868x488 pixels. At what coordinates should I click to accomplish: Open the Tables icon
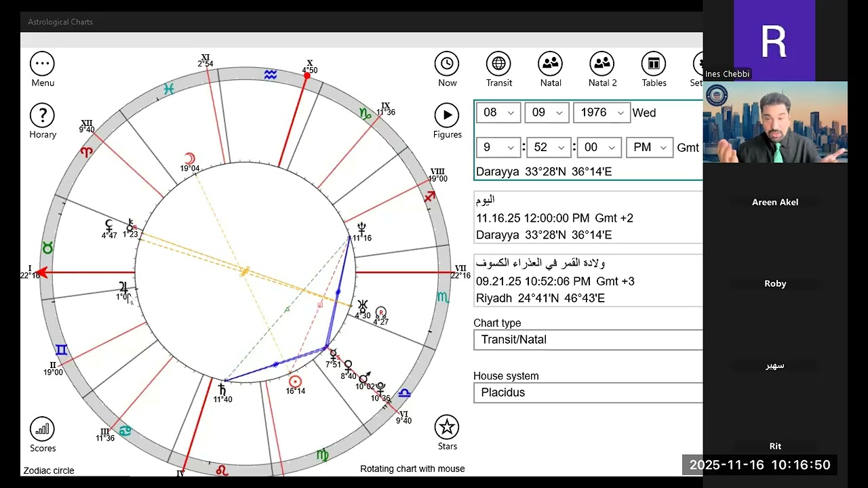coord(654,64)
